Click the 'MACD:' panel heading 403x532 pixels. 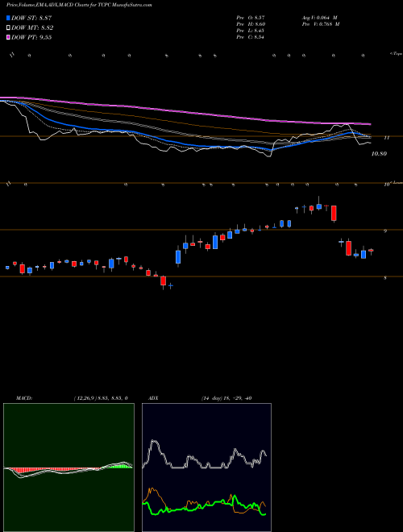pos(24,398)
